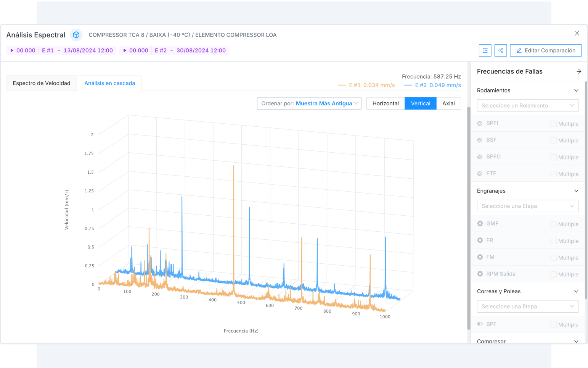Collapse the Engranajes section
The height and width of the screenshot is (368, 588).
pyautogui.click(x=576, y=191)
